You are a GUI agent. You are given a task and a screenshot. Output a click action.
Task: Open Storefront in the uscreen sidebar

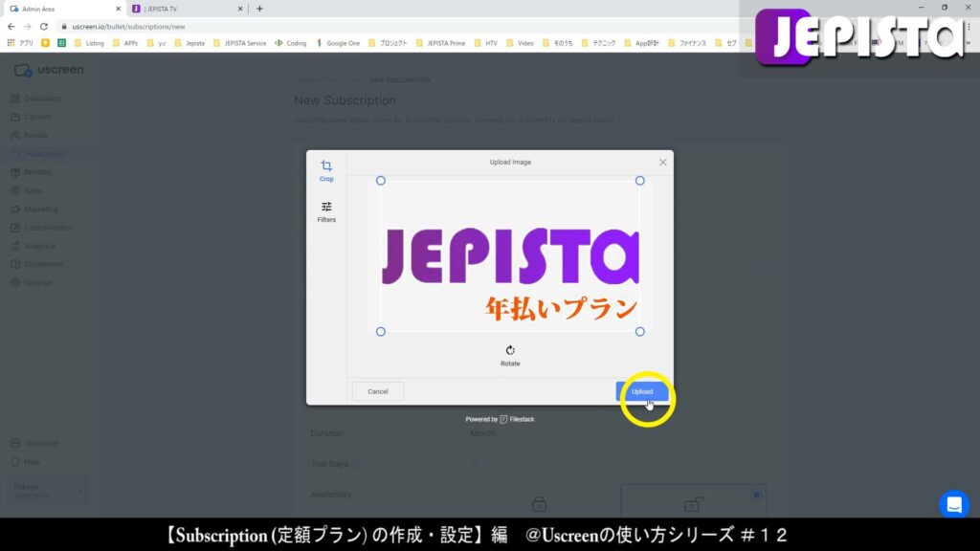(x=35, y=444)
